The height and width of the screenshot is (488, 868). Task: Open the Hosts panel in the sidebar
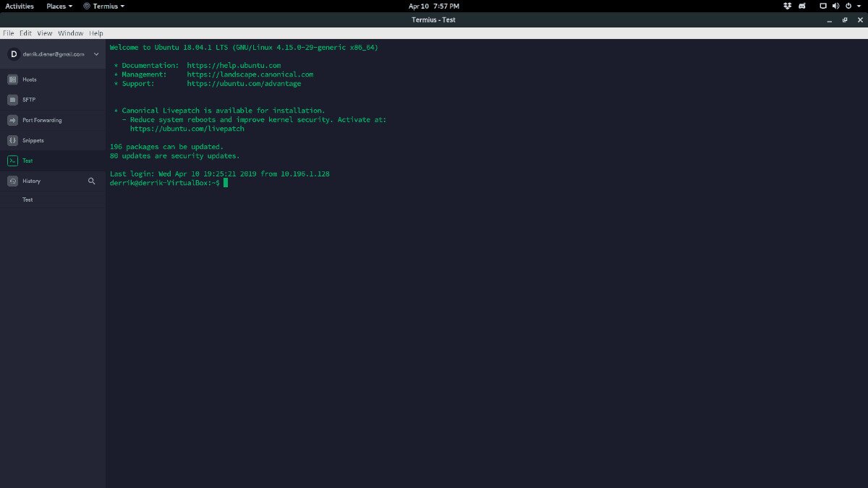pos(29,79)
